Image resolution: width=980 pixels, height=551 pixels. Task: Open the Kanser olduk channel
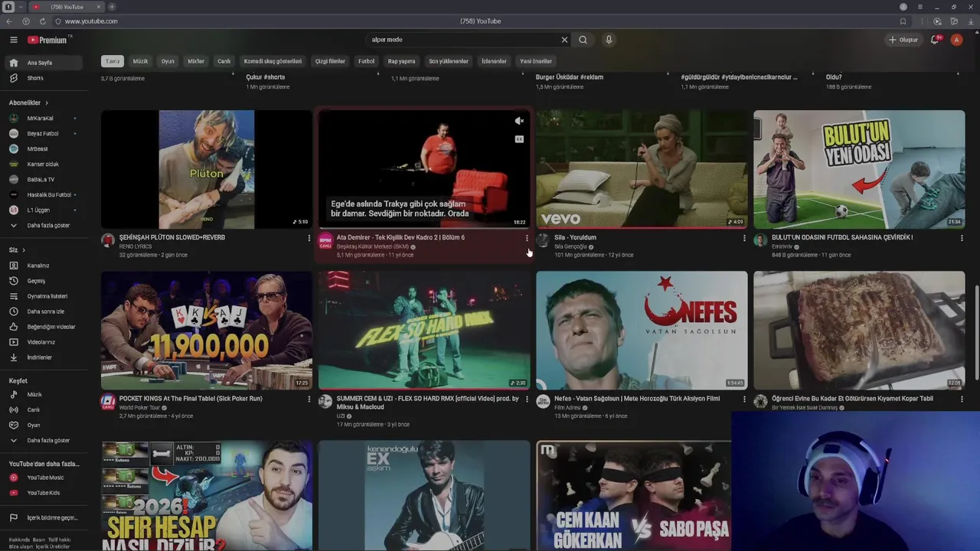(44, 164)
